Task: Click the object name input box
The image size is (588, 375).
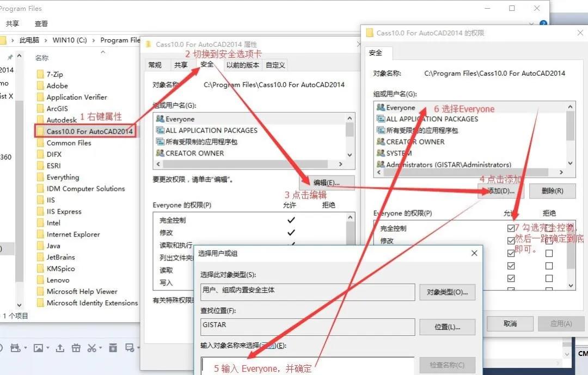Action: point(308,366)
